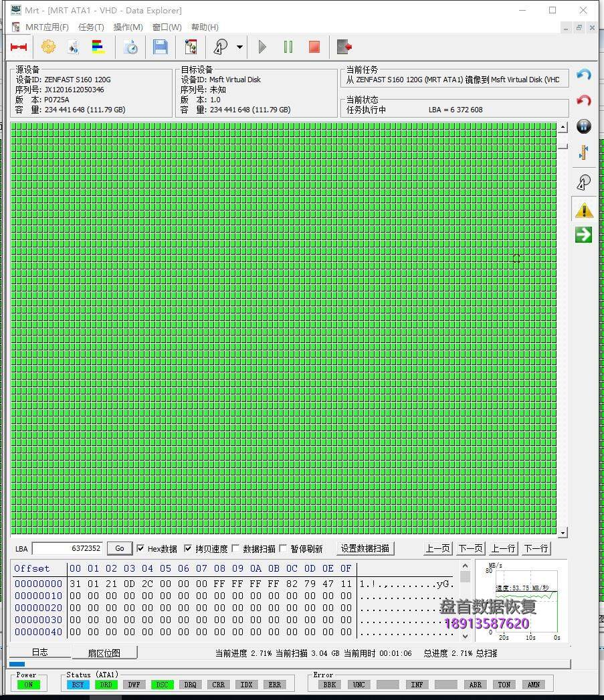Toggle the Hex数据 checkbox
Image resolution: width=604 pixels, height=700 pixels.
click(140, 549)
